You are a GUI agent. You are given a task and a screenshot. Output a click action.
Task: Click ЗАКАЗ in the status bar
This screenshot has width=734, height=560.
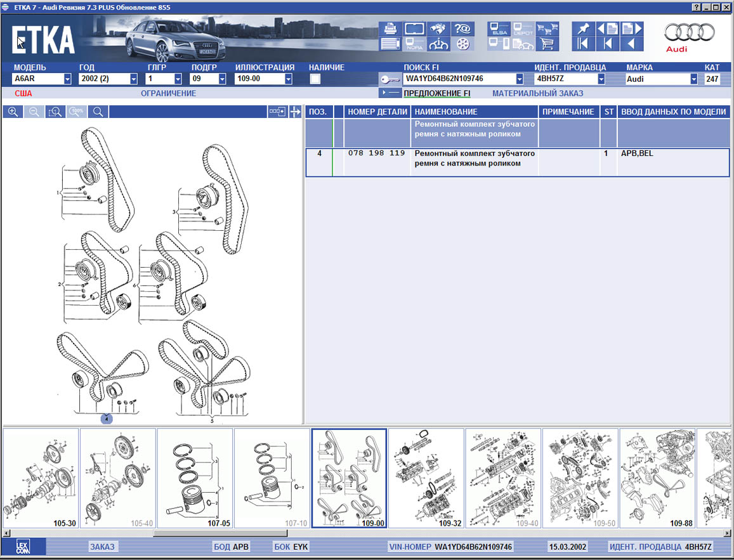[102, 547]
